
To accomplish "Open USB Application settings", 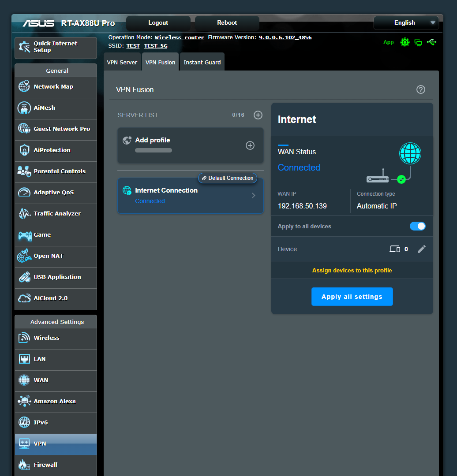I will pyautogui.click(x=56, y=278).
